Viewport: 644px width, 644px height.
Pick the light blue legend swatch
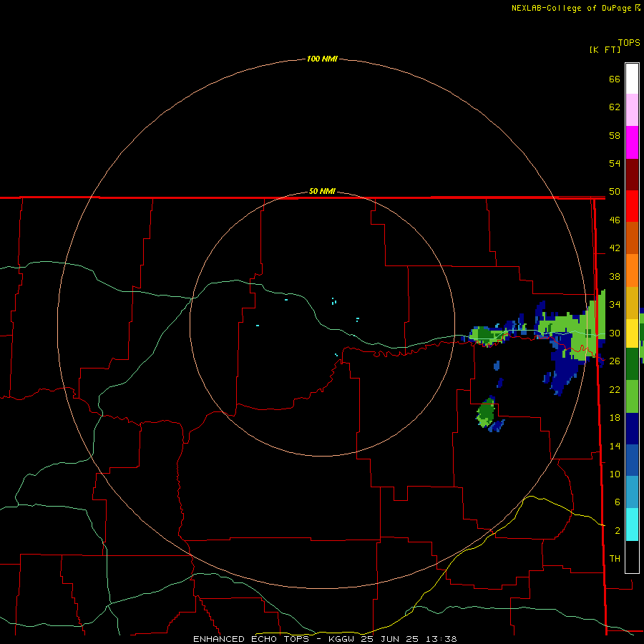click(632, 492)
